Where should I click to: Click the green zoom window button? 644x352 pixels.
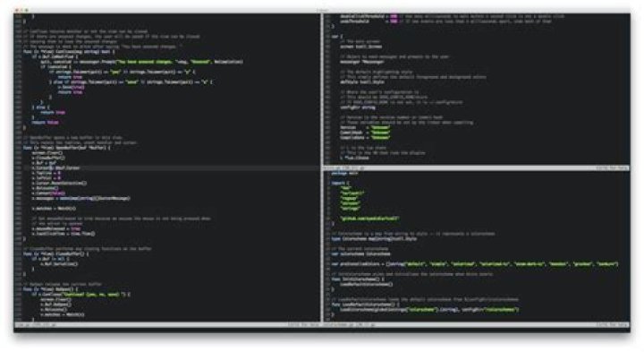(27, 10)
